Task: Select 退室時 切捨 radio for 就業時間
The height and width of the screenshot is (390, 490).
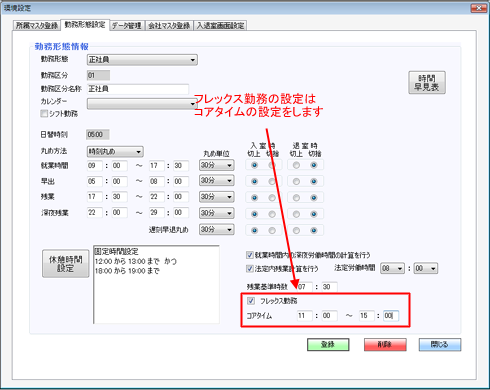Action: (314, 165)
